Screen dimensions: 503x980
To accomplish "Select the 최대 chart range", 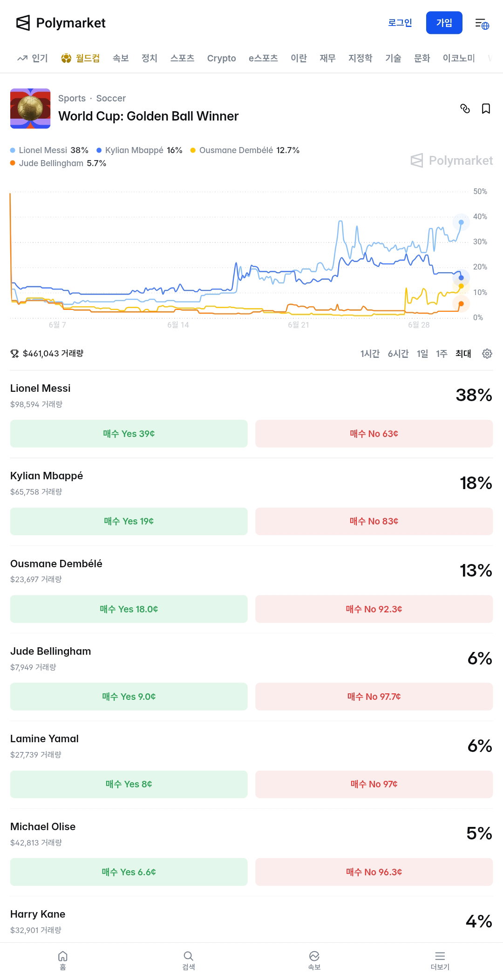I will pos(463,354).
